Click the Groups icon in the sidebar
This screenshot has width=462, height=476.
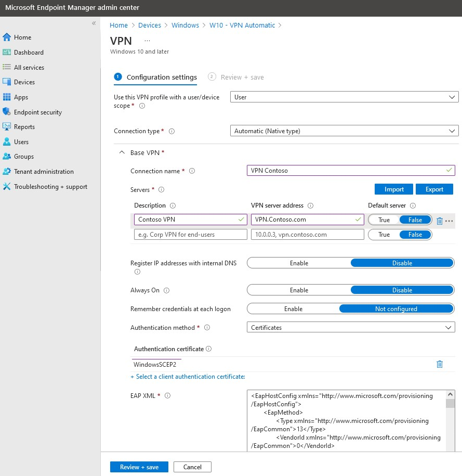(7, 157)
